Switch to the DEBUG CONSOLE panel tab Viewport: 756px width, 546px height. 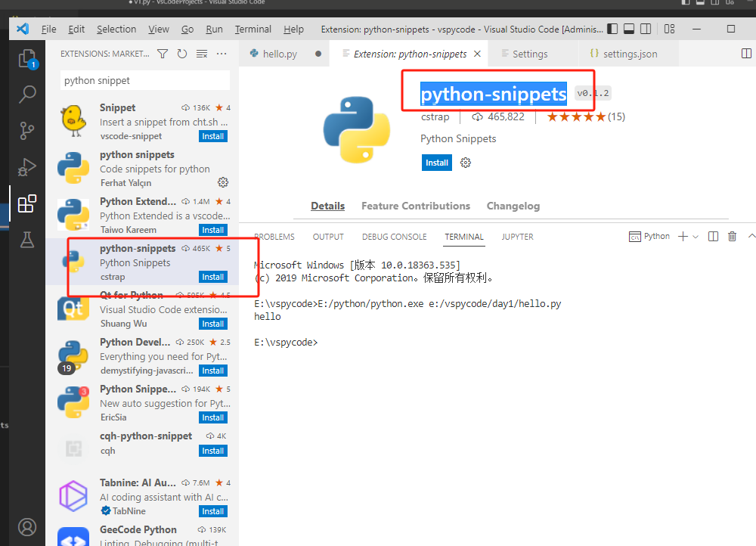tap(394, 237)
